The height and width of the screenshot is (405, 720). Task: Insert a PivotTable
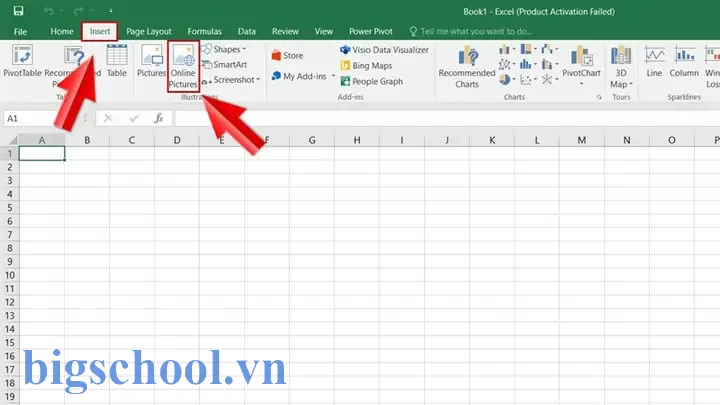click(22, 61)
